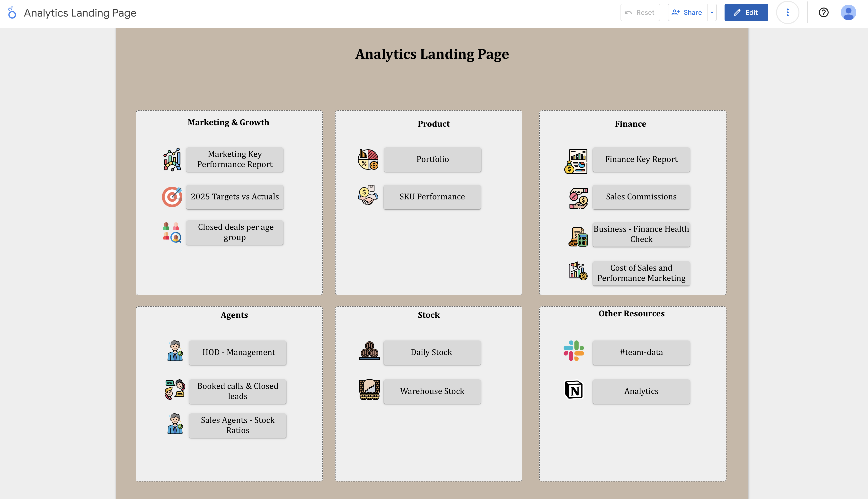868x499 pixels.
Task: Open Business - Finance Health Check
Action: click(641, 234)
